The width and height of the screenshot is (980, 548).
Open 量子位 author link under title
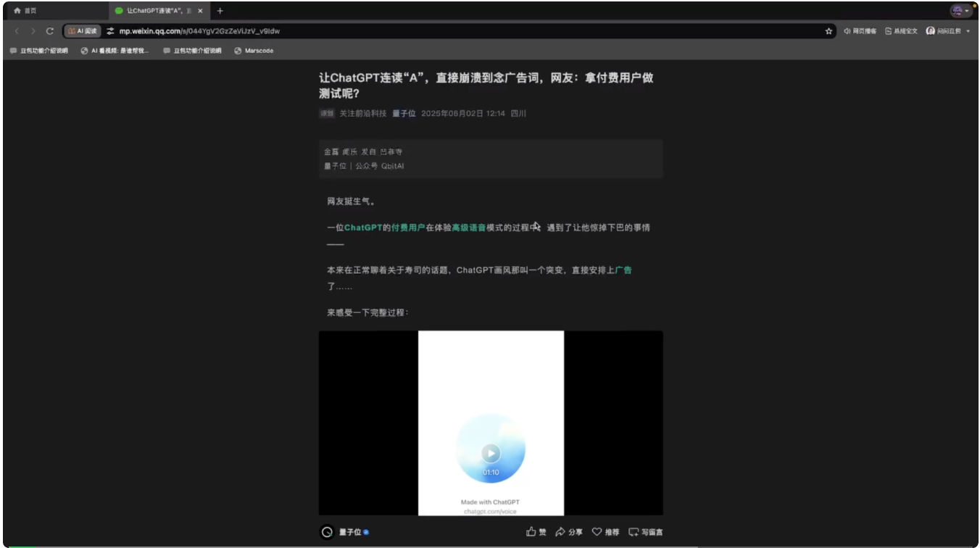[404, 113]
